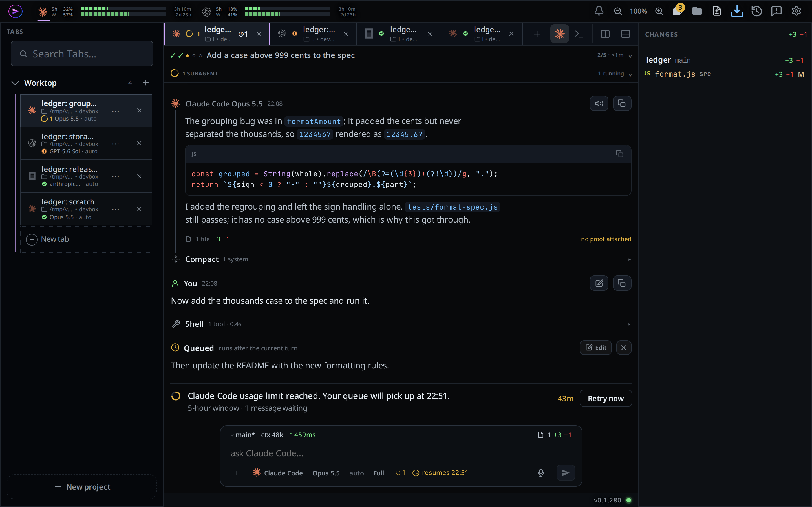Click the microphone voice input icon
The height and width of the screenshot is (507, 812).
(540, 473)
